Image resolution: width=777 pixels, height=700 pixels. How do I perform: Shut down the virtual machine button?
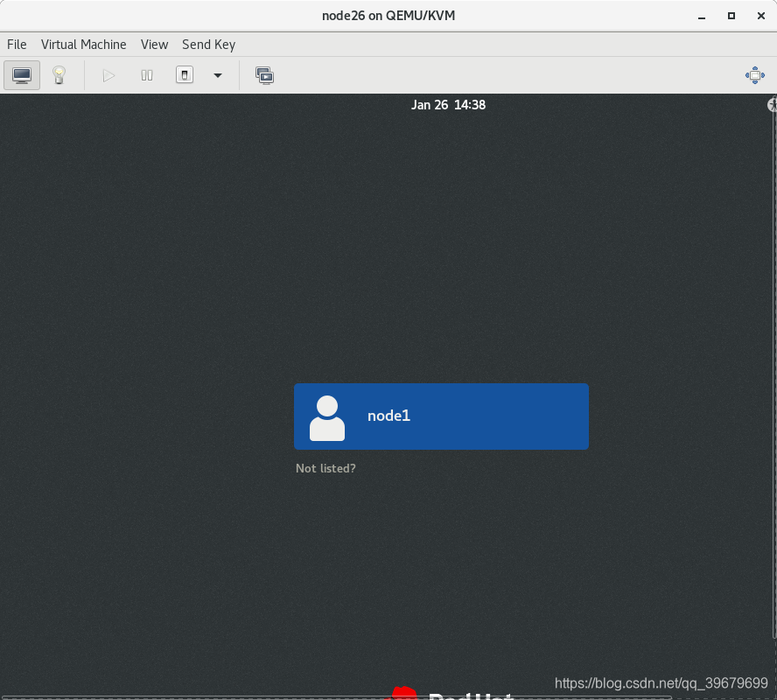185,75
